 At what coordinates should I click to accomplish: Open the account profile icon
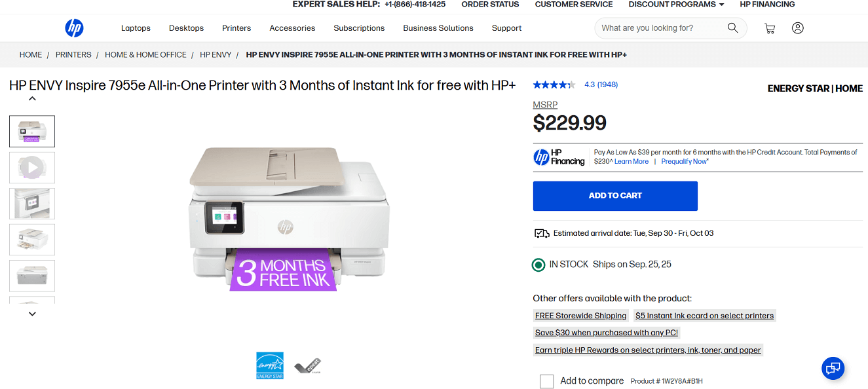[x=797, y=28]
